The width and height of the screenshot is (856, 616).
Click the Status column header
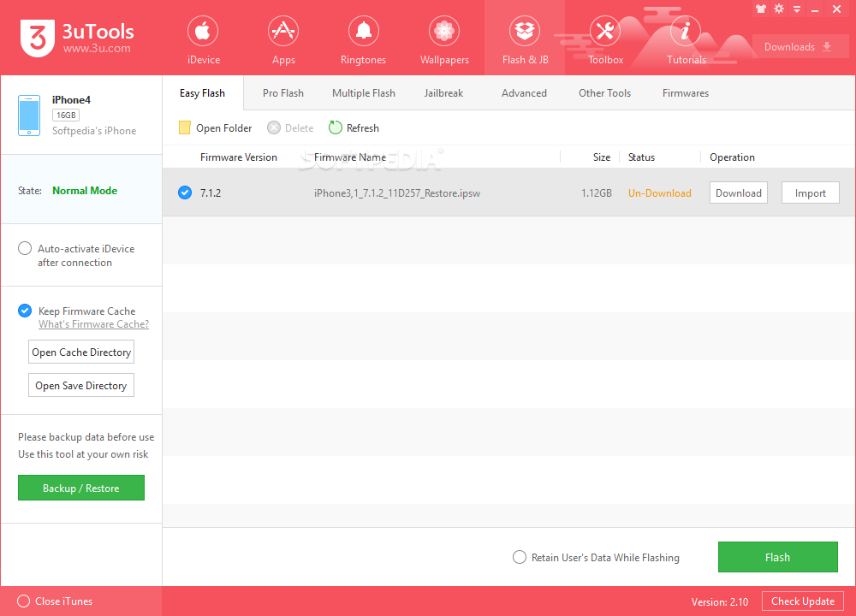[x=641, y=157]
